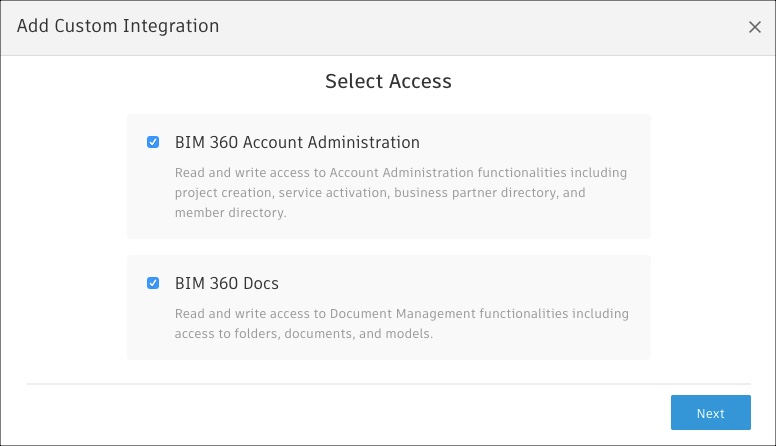Image resolution: width=776 pixels, height=446 pixels.
Task: Click the Document Management access description text
Action: tap(402, 324)
